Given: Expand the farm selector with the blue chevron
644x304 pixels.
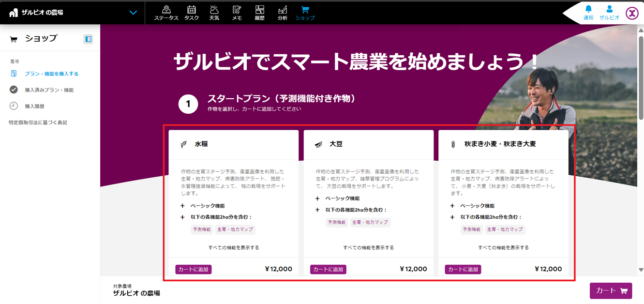Looking at the screenshot, I should point(133,13).
